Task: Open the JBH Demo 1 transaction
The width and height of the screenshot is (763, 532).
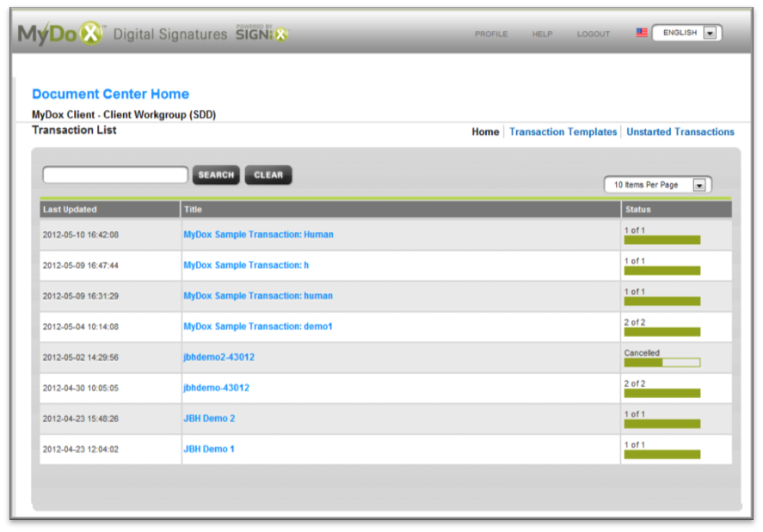Action: coord(208,449)
